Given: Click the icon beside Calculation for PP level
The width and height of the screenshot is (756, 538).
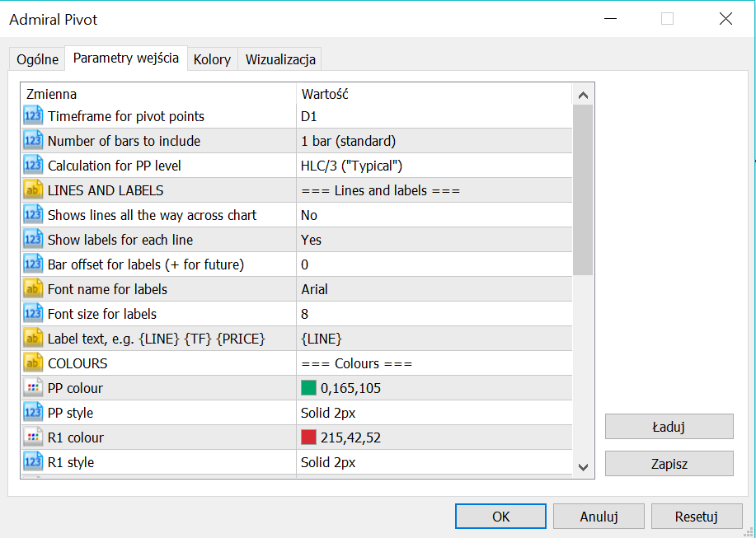Looking at the screenshot, I should point(33,166).
